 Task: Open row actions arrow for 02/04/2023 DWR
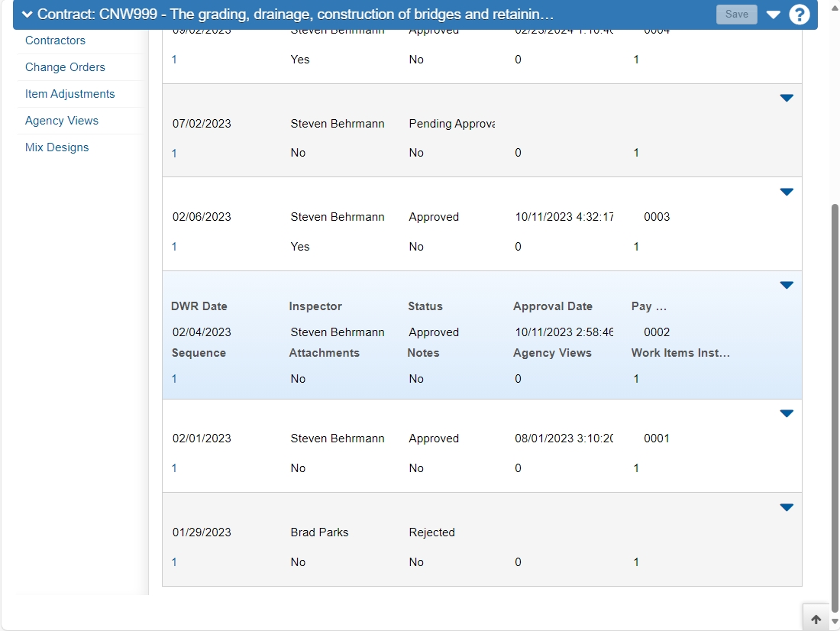(787, 285)
